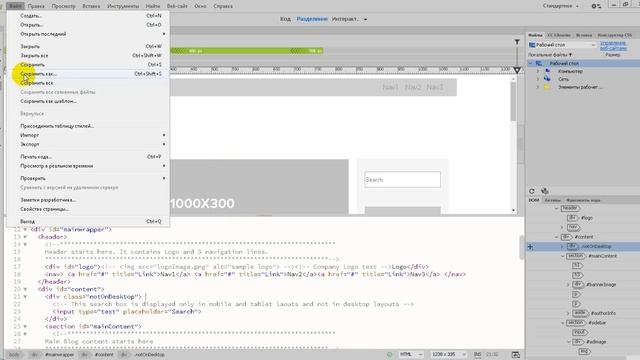Switch to the CC Libraries panel tab
This screenshot has width=640, height=360.
(559, 35)
